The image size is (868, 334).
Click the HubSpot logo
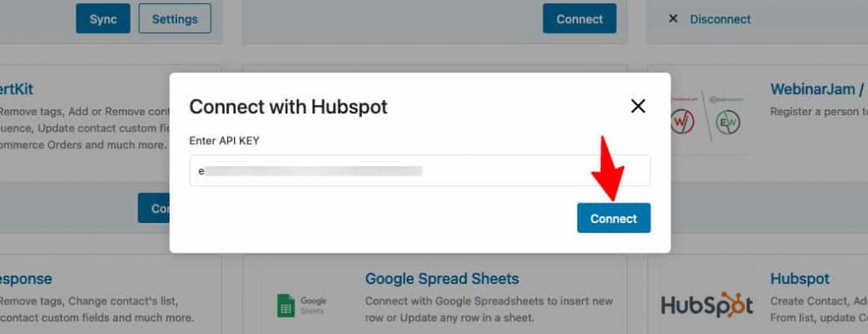tap(707, 305)
